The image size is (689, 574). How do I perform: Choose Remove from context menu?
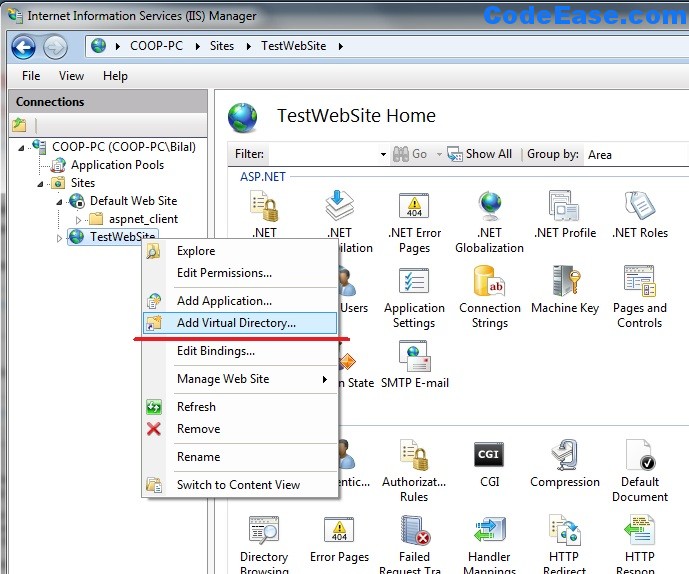tap(240, 429)
